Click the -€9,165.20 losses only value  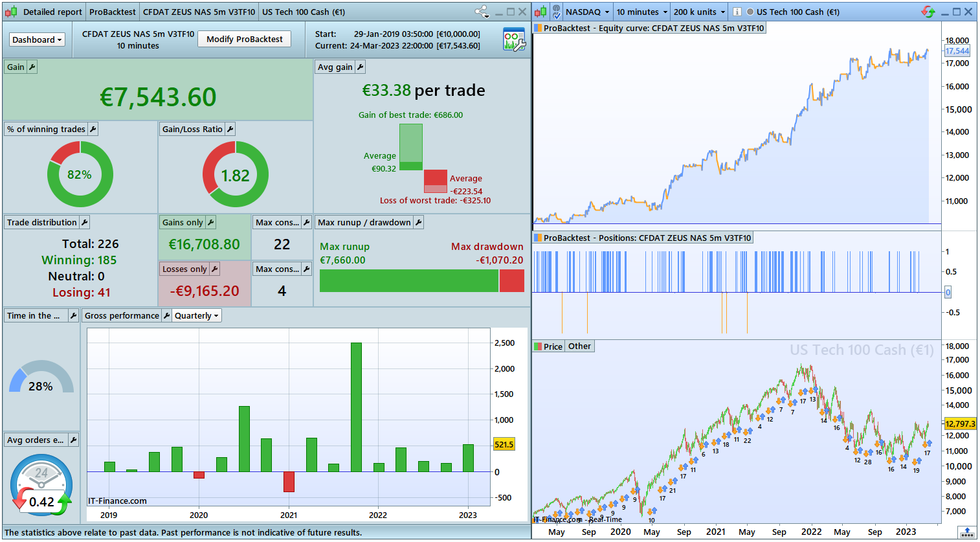tap(205, 291)
